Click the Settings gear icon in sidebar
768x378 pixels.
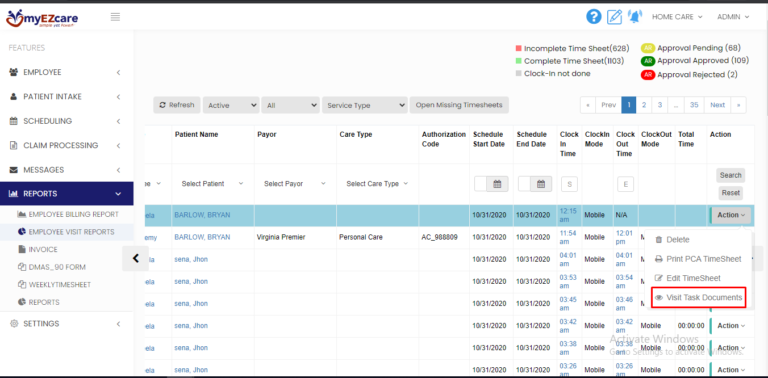pos(14,324)
